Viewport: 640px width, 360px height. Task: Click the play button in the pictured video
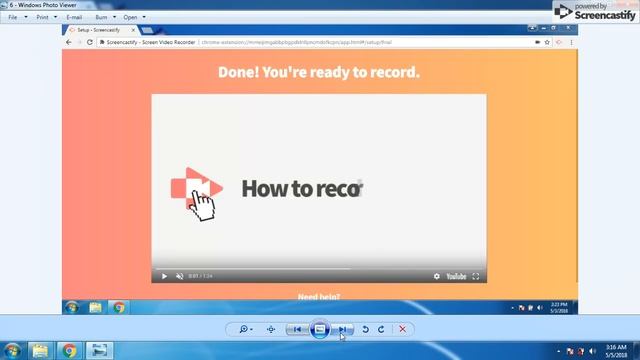(164, 276)
